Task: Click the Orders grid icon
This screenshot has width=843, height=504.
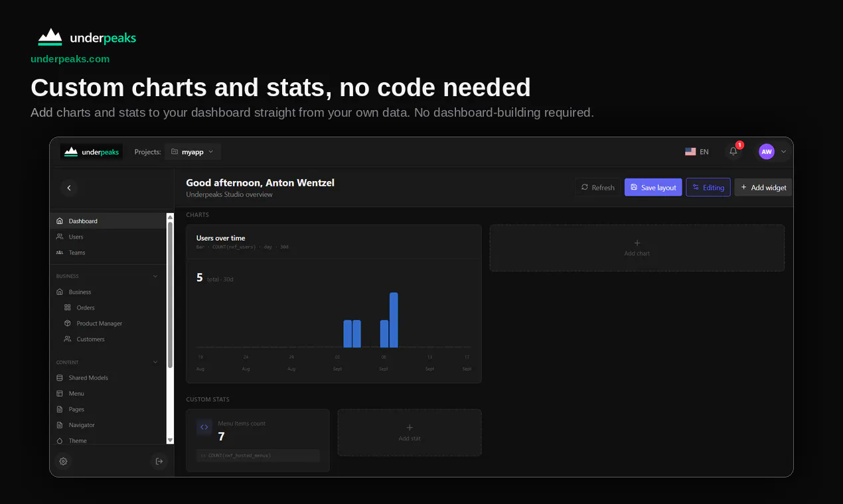Action: pyautogui.click(x=68, y=308)
